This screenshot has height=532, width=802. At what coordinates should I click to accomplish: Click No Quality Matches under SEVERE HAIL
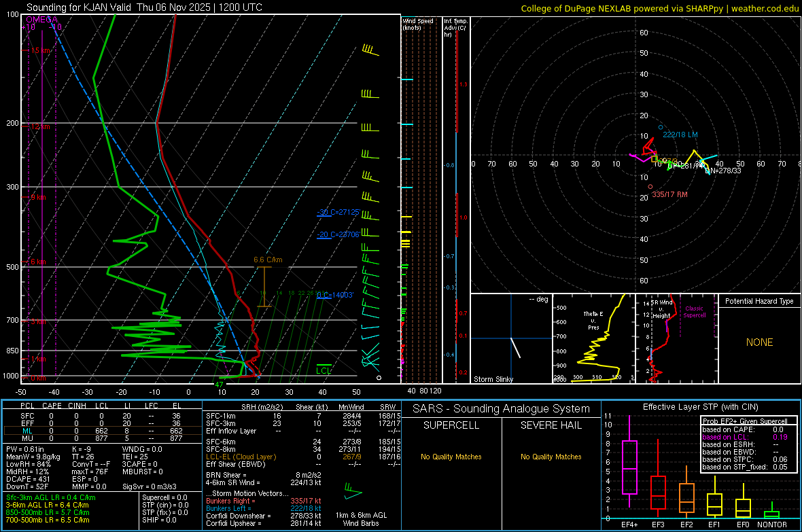(551, 457)
